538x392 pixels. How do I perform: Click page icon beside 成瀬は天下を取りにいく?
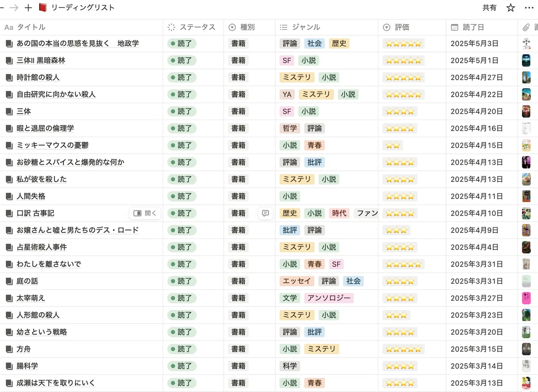pyautogui.click(x=9, y=383)
